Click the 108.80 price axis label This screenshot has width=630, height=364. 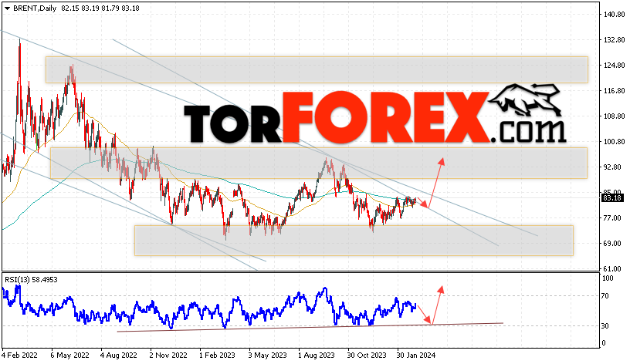tap(615, 116)
